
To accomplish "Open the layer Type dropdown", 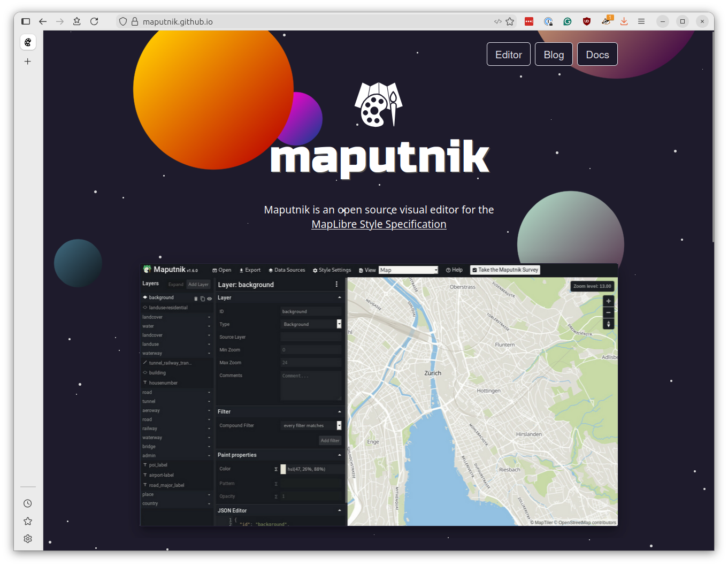I will (x=339, y=324).
